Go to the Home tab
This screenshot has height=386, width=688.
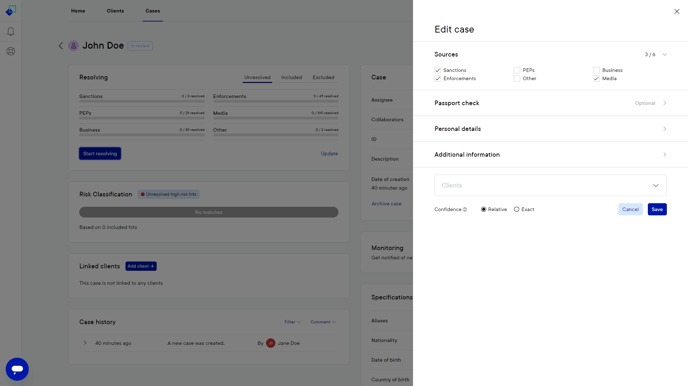[x=78, y=11]
